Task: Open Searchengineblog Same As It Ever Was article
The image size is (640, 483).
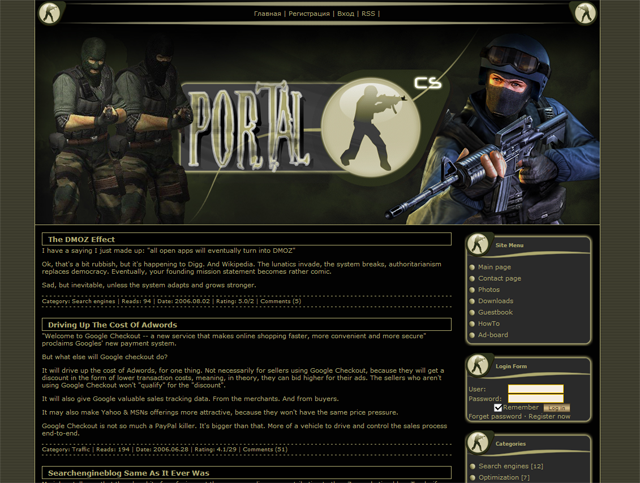Action: pos(129,473)
